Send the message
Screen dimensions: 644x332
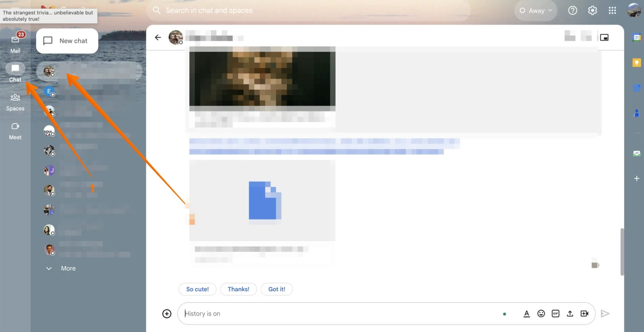pyautogui.click(x=605, y=314)
